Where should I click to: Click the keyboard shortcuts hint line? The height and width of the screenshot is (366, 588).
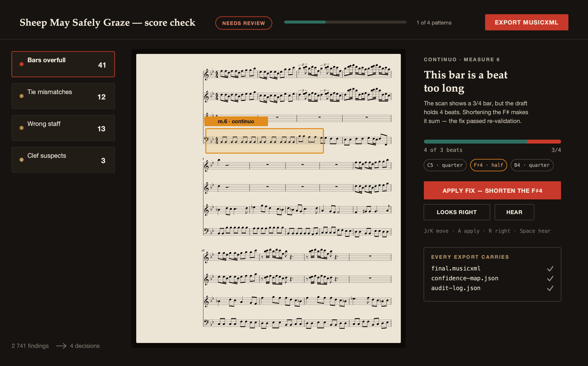pyautogui.click(x=487, y=231)
